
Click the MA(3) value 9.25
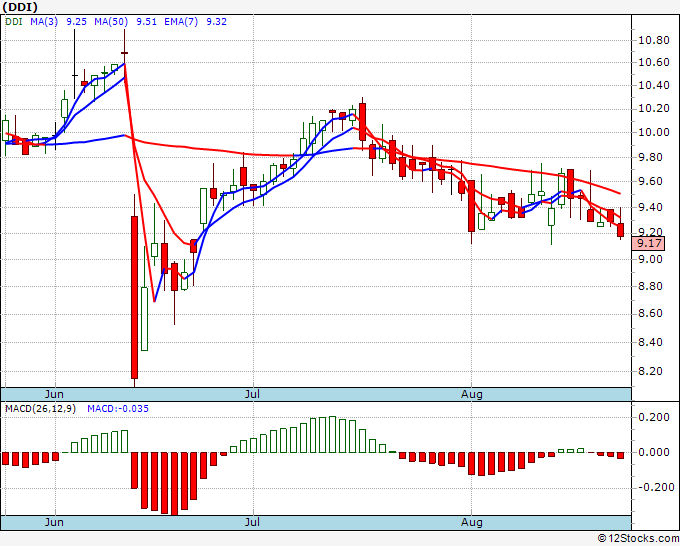pyautogui.click(x=76, y=22)
